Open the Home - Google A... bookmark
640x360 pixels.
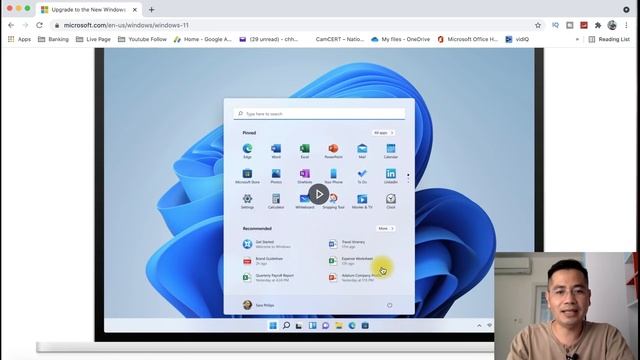(202, 39)
